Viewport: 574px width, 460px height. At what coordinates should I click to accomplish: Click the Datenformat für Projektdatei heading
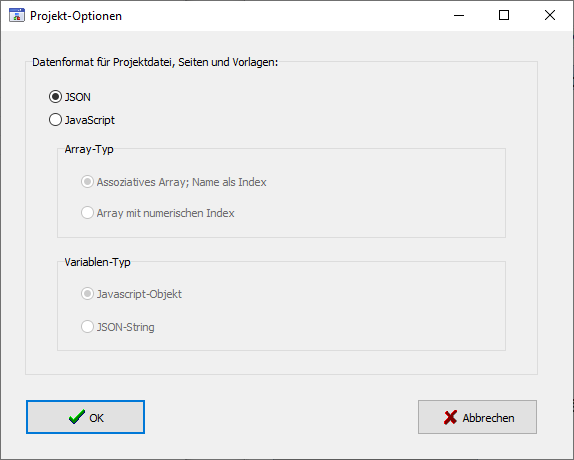155,62
